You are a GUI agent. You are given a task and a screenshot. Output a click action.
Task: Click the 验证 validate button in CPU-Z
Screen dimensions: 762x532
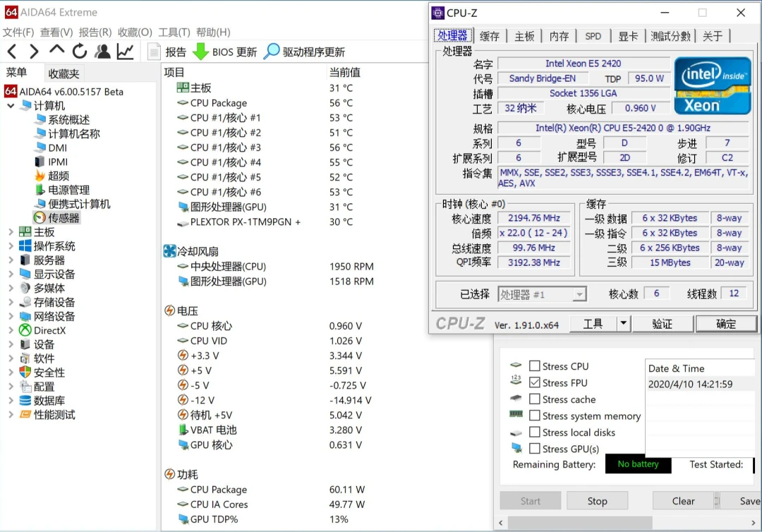pos(663,324)
